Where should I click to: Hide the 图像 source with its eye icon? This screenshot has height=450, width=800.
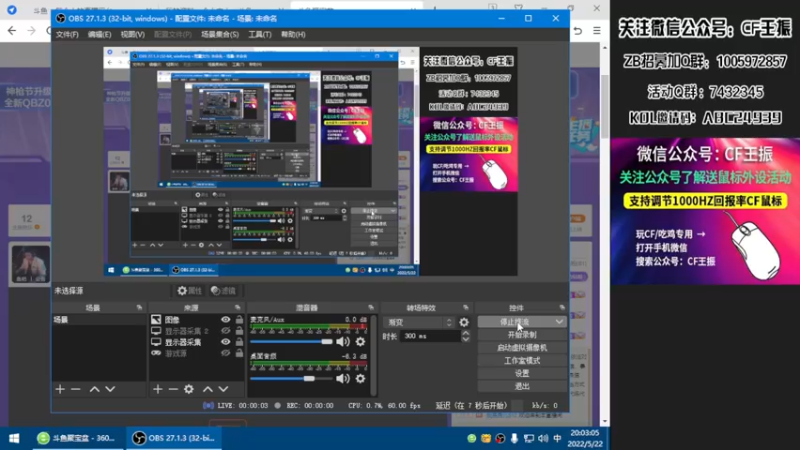click(226, 320)
